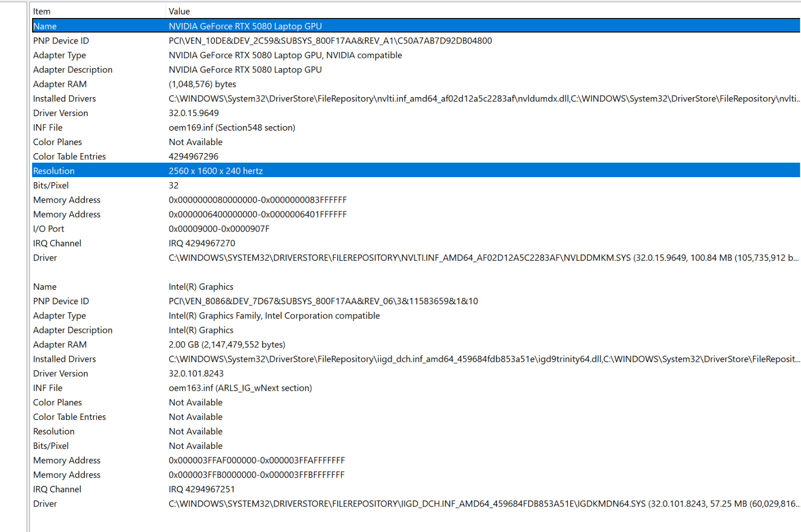Viewport: 801px width, 532px height.
Task: Click the Value column header
Action: click(483, 11)
